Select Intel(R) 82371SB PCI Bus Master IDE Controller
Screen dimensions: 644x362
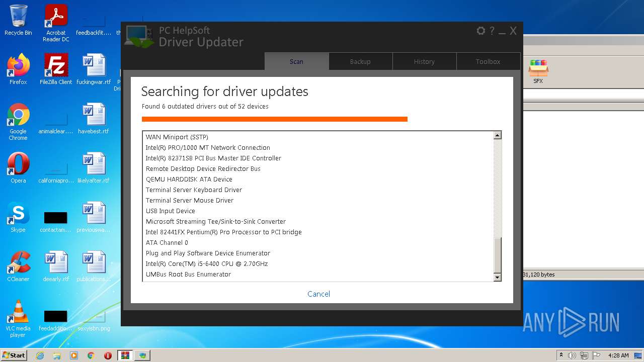[213, 158]
